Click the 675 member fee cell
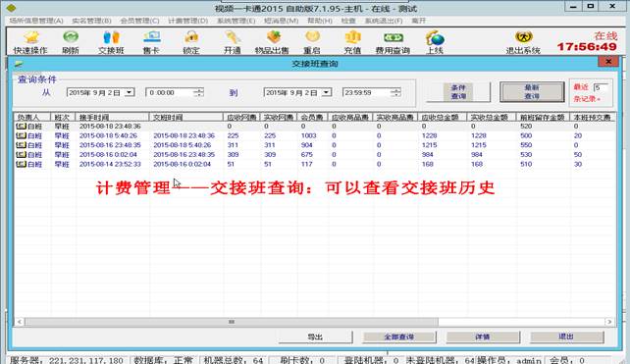Screen dimensions: 630x364 [306, 155]
